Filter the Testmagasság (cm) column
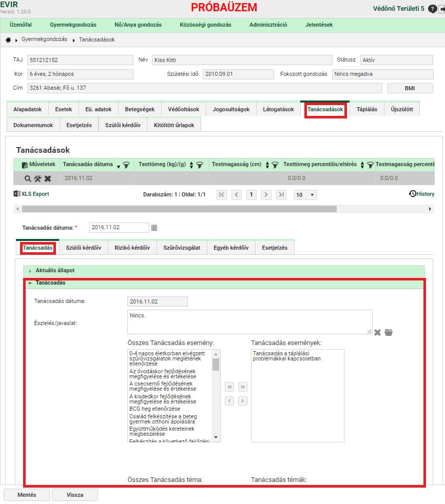445x504 pixels. [275, 165]
